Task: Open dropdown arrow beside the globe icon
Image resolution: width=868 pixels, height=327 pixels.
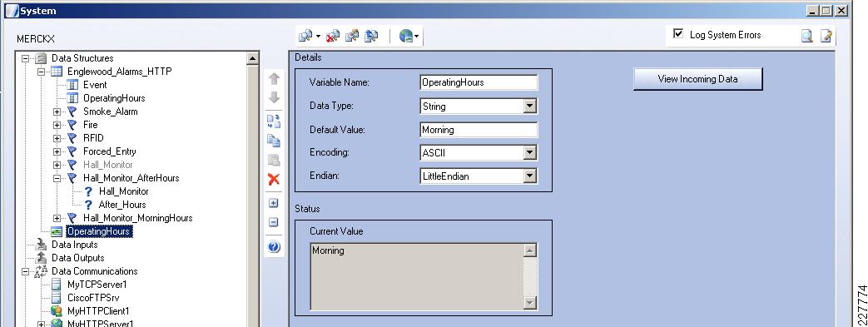Action: 416,37
